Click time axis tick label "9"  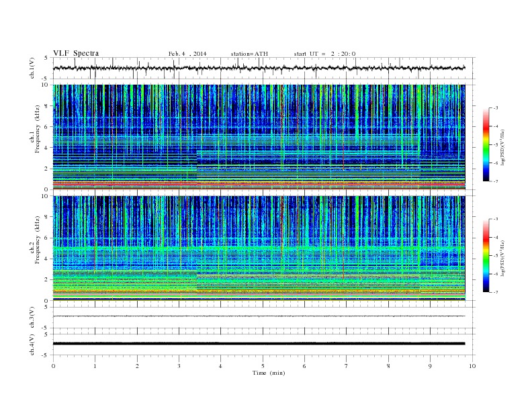[430, 366]
